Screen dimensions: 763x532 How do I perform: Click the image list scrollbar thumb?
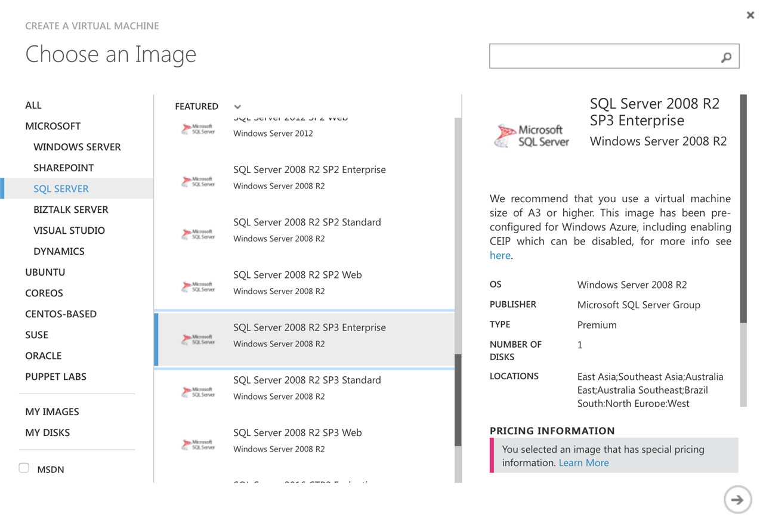458,400
